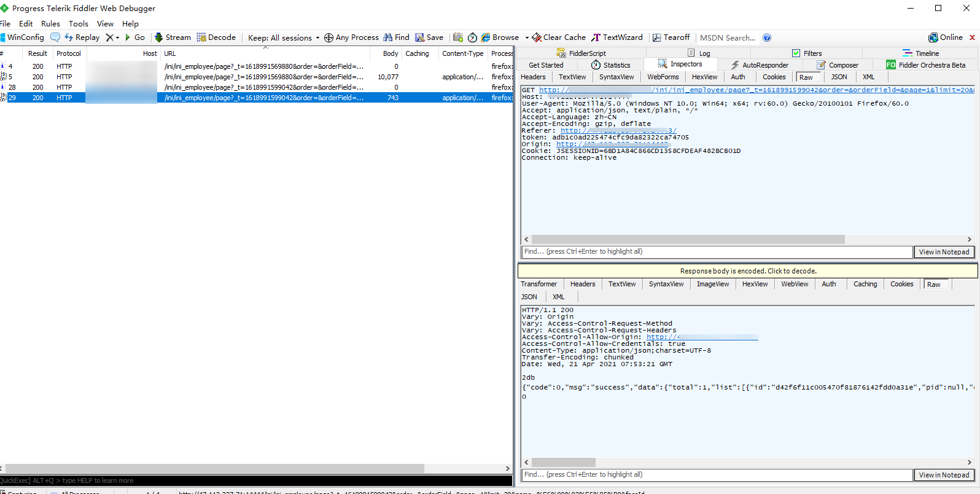Replay the selected session
Image resolution: width=980 pixels, height=494 pixels.
click(82, 37)
